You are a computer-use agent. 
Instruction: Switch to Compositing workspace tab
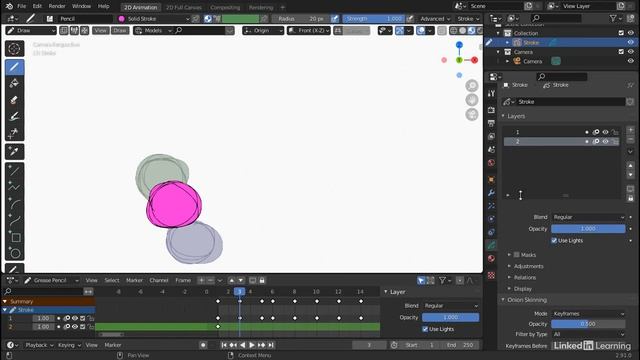225,7
